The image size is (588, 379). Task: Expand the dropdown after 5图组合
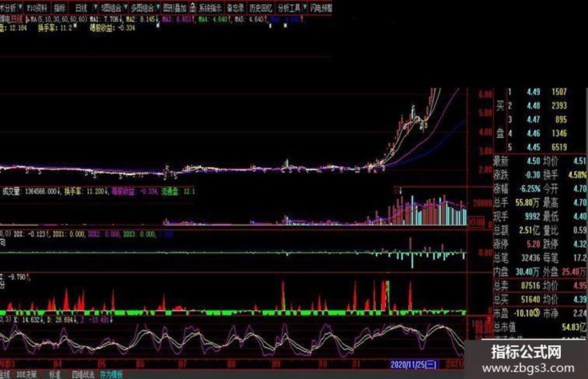point(126,7)
